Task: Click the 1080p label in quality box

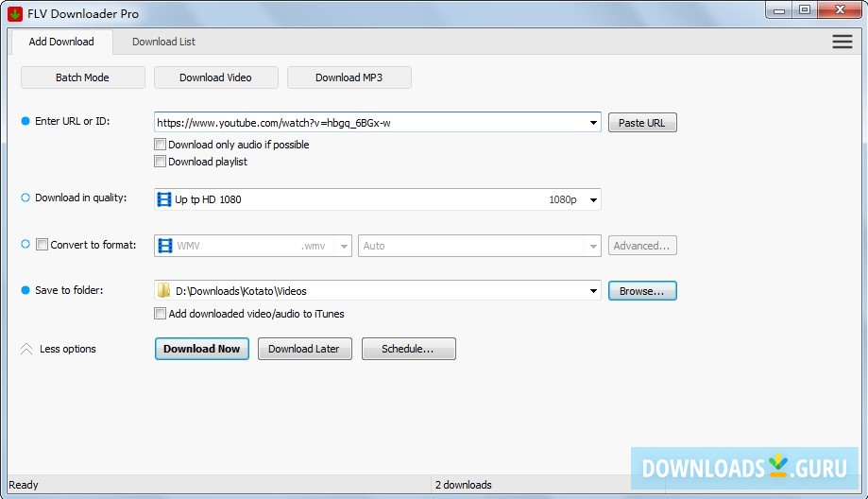Action: pos(562,199)
